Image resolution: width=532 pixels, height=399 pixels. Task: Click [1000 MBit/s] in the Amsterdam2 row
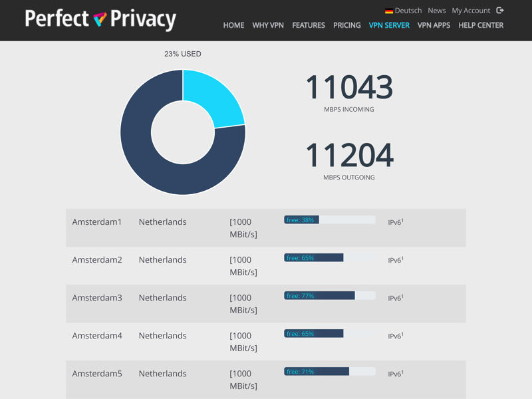click(243, 266)
